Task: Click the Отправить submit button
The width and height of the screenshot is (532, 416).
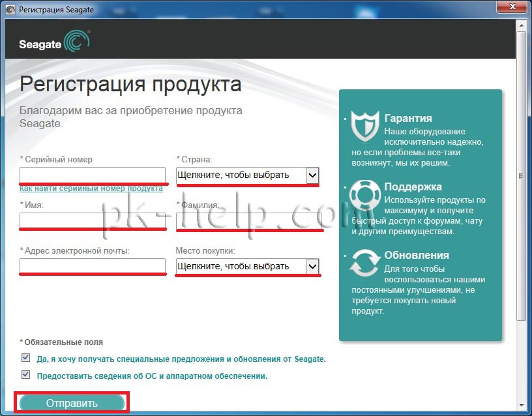Action: 72,403
